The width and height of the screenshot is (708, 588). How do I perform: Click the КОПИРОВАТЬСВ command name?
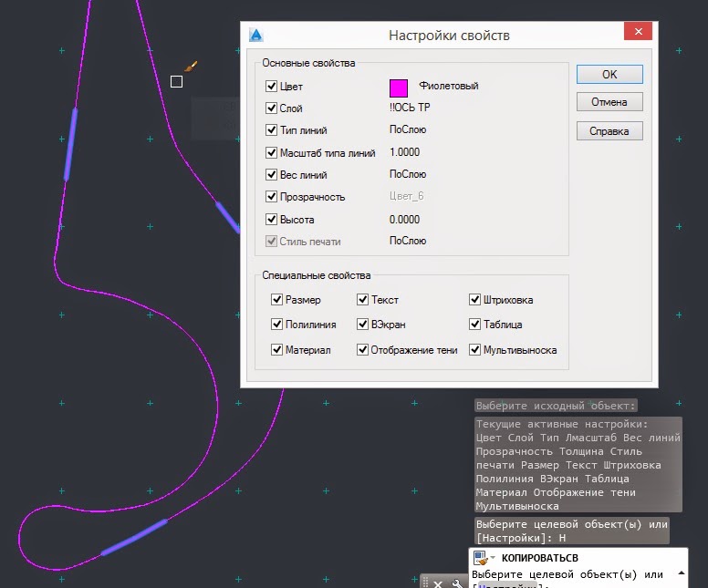pyautogui.click(x=540, y=558)
